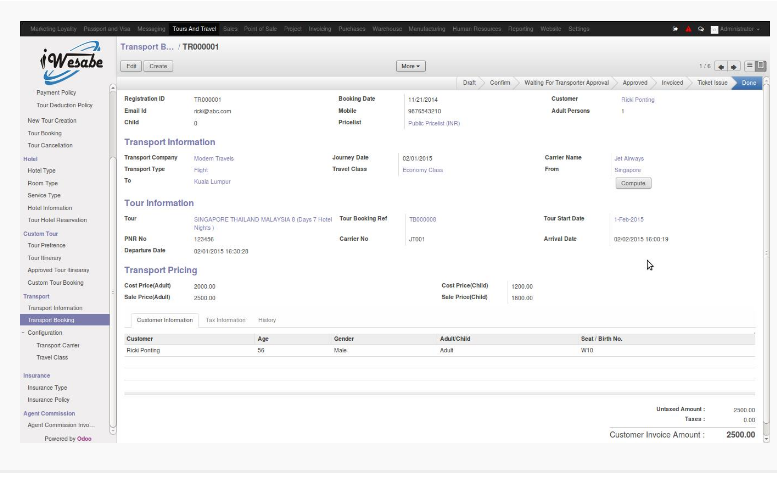Screen dimensions: 777x489
Task: Open the Administrator user dropdown
Action: [738, 29]
